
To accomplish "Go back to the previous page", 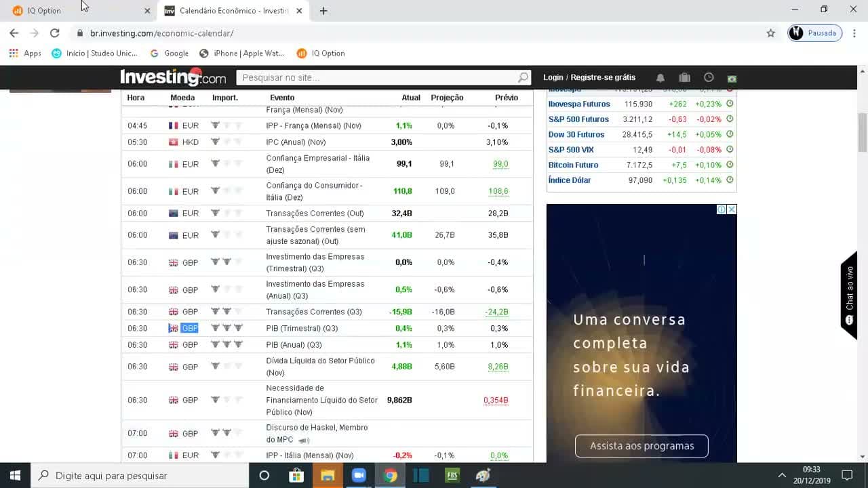I will [14, 33].
